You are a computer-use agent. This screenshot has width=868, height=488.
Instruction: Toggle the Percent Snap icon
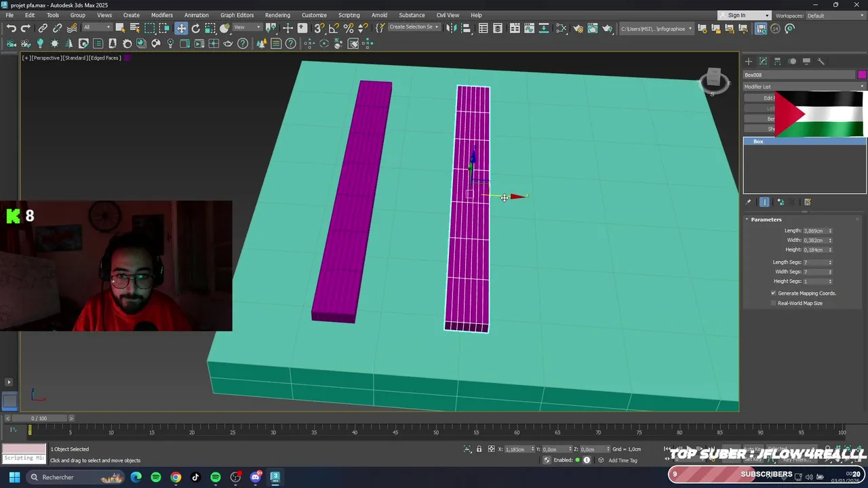349,28
